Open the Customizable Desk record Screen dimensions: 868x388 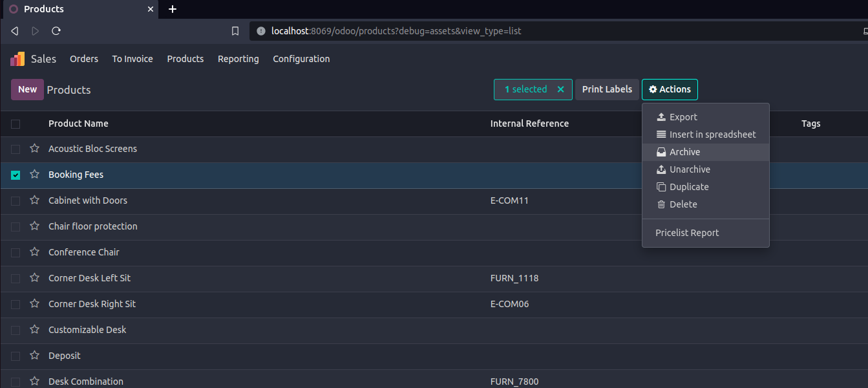click(x=87, y=330)
